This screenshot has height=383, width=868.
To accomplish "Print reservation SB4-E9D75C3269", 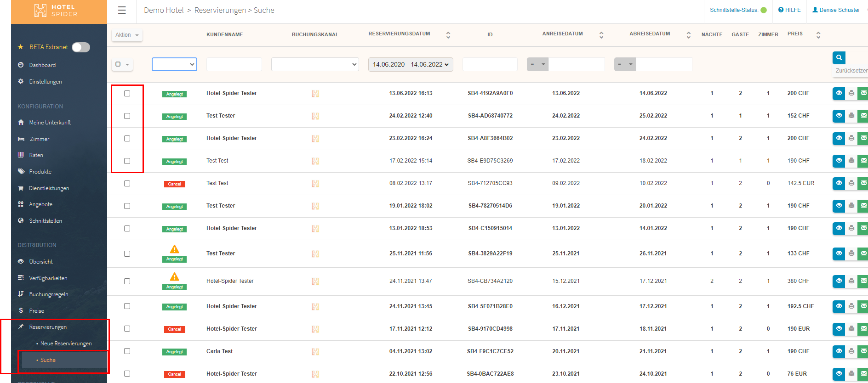I will (x=851, y=161).
